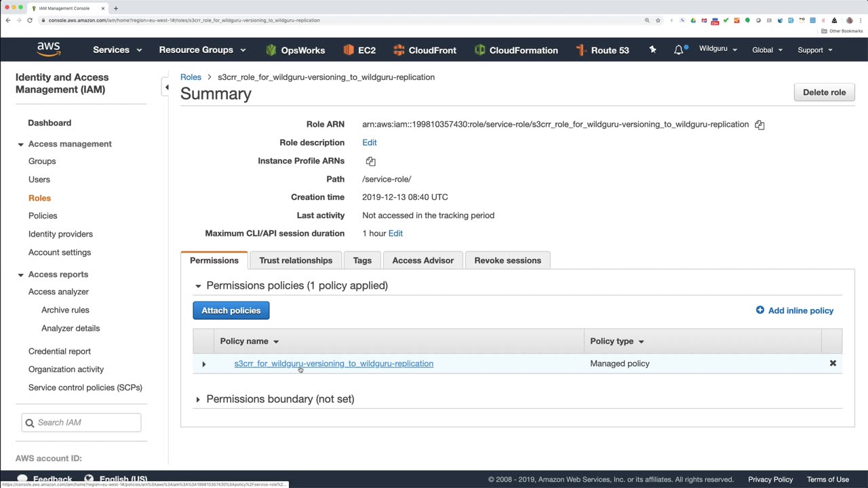Open the Revoke sessions tab
The height and width of the screenshot is (488, 868).
(508, 260)
